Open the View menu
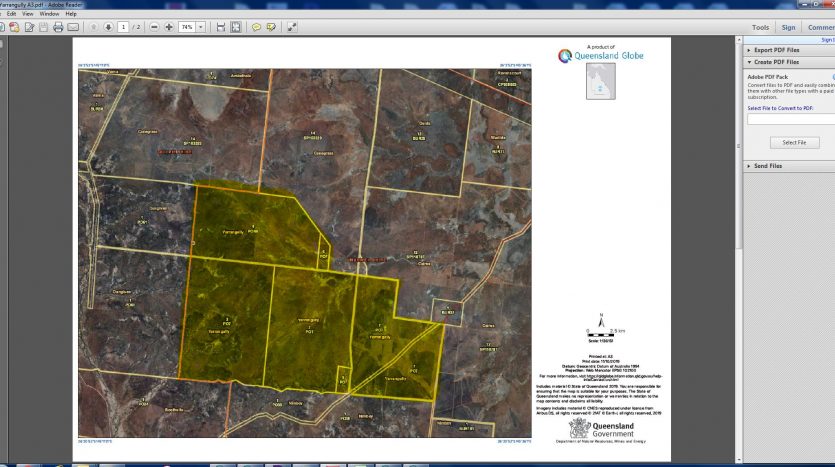Image resolution: width=835 pixels, height=467 pixels. [x=27, y=14]
